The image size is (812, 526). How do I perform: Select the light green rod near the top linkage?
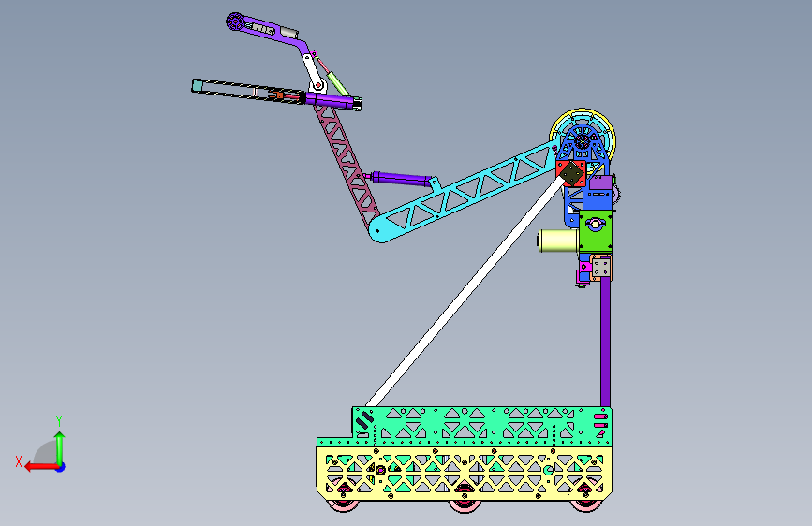(x=338, y=84)
